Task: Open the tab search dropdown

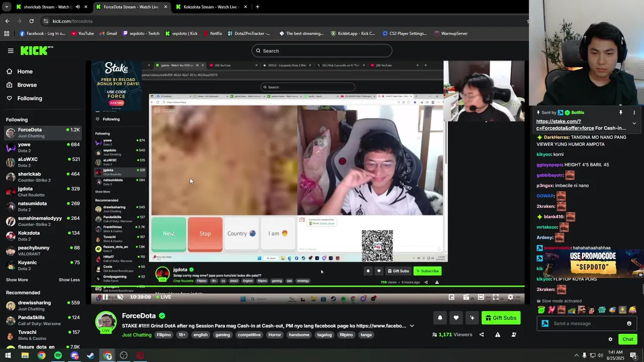Action: [x=7, y=7]
